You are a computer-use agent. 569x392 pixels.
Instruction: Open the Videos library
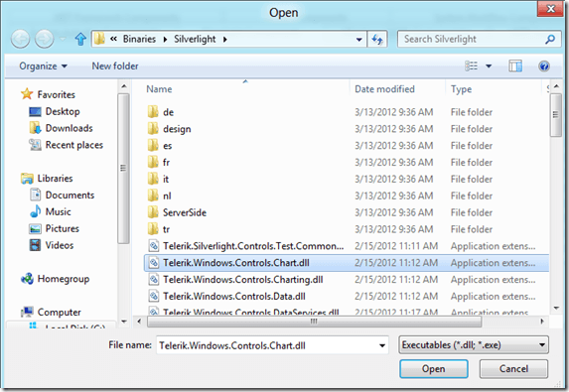[60, 245]
